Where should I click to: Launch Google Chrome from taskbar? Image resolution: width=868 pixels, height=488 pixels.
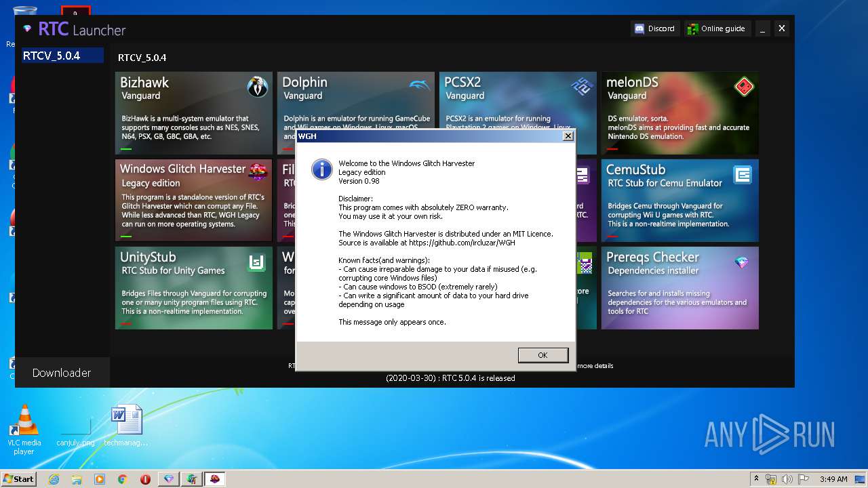[122, 479]
